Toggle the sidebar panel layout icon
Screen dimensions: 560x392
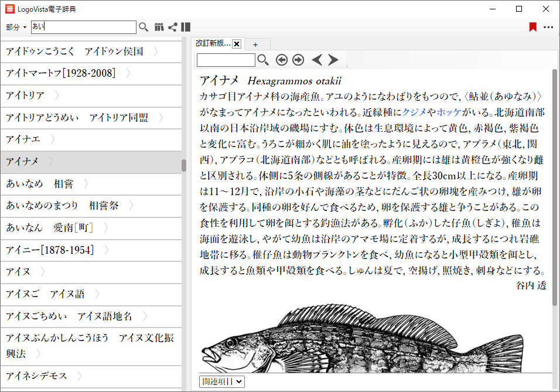(186, 27)
